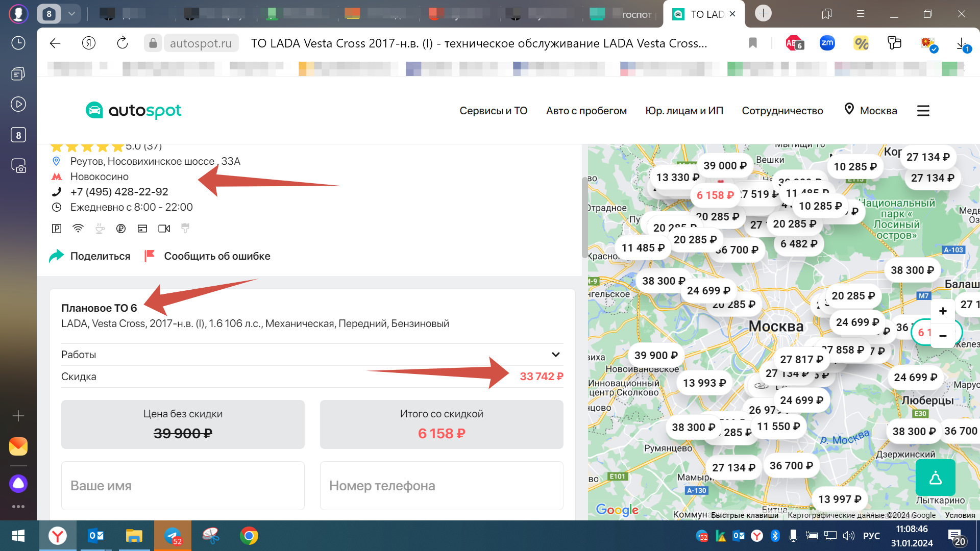Image resolution: width=980 pixels, height=551 pixels.
Task: Open the percent discount extension icon
Action: (861, 43)
